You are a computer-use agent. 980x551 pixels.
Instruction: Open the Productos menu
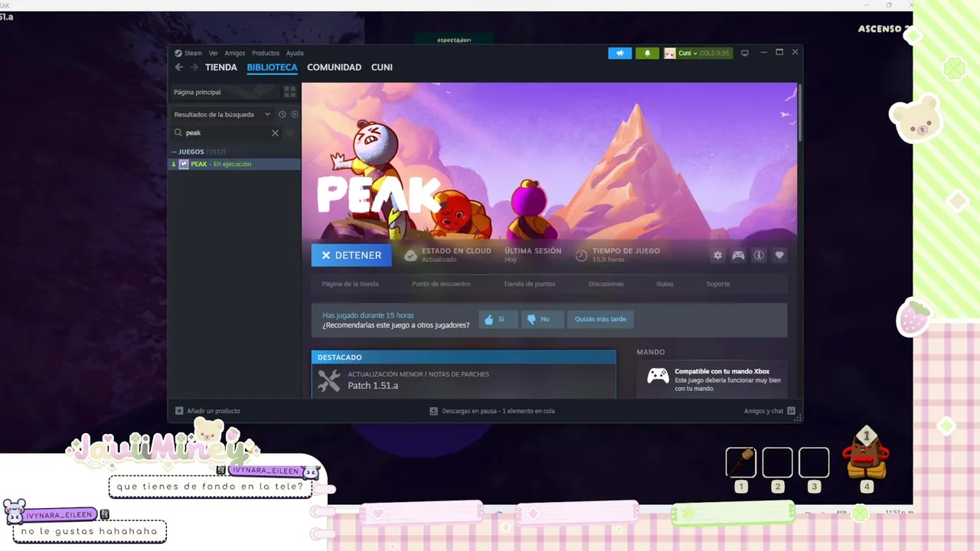(266, 54)
